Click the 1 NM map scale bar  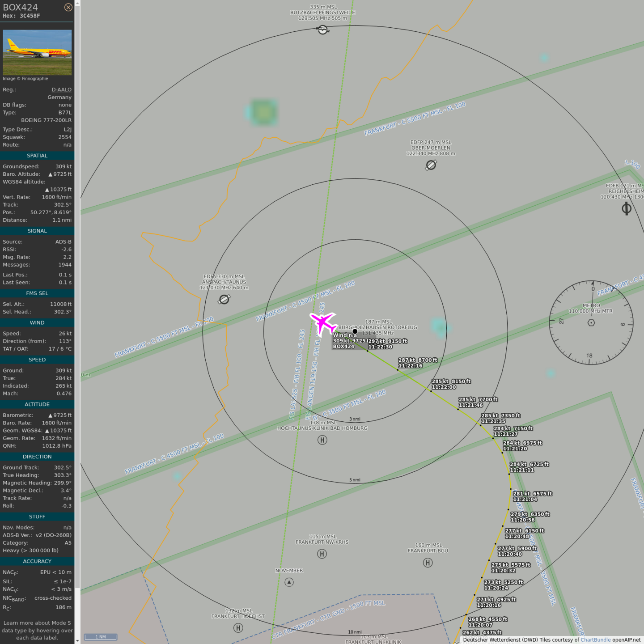101,637
